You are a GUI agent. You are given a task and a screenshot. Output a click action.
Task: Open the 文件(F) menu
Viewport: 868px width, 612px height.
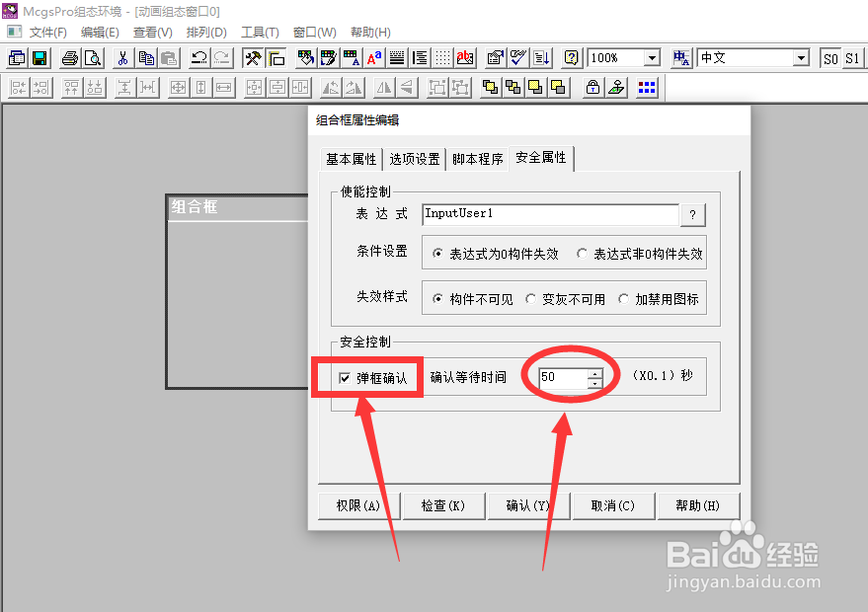[48, 33]
